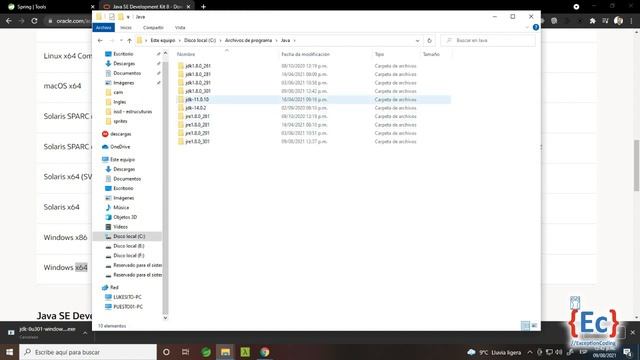
Task: Open the Red network node
Action: tap(114, 287)
